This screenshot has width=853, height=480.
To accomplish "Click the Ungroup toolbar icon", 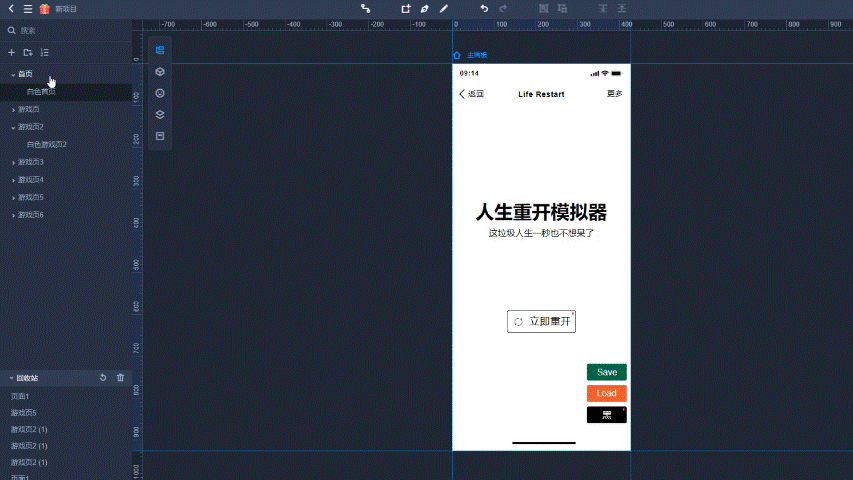I will [563, 9].
